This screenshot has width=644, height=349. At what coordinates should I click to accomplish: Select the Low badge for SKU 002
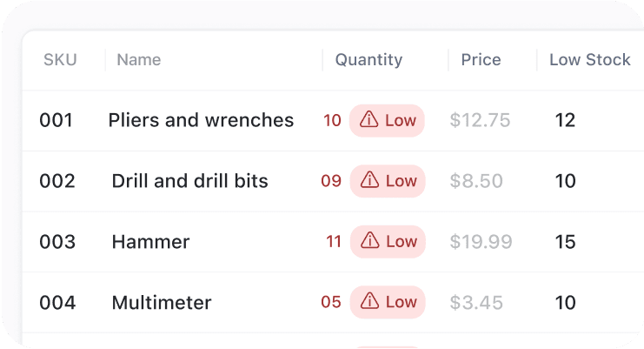388,181
